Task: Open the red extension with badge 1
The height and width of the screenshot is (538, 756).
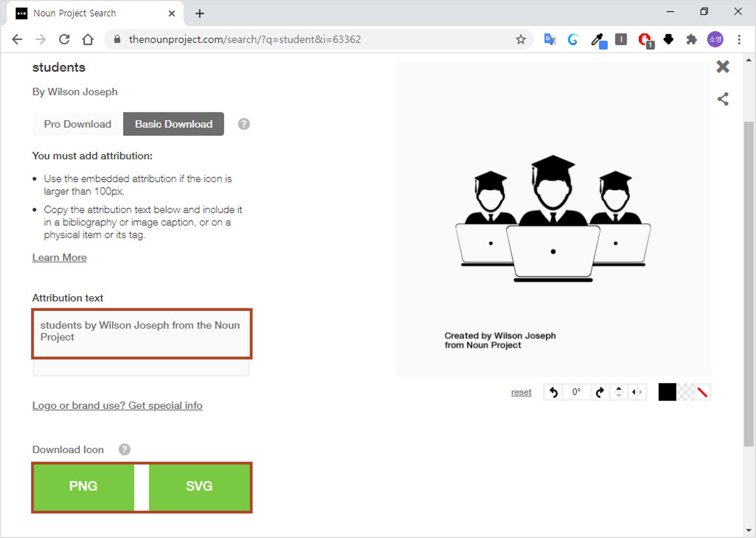Action: (x=645, y=41)
